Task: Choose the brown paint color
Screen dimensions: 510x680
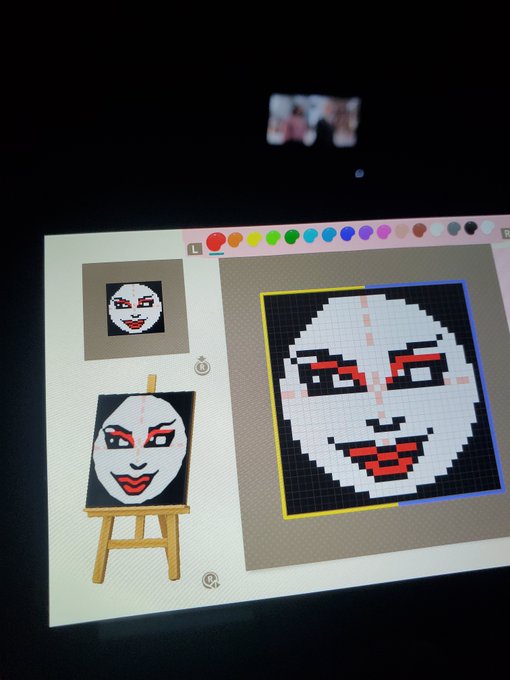Action: click(x=419, y=229)
